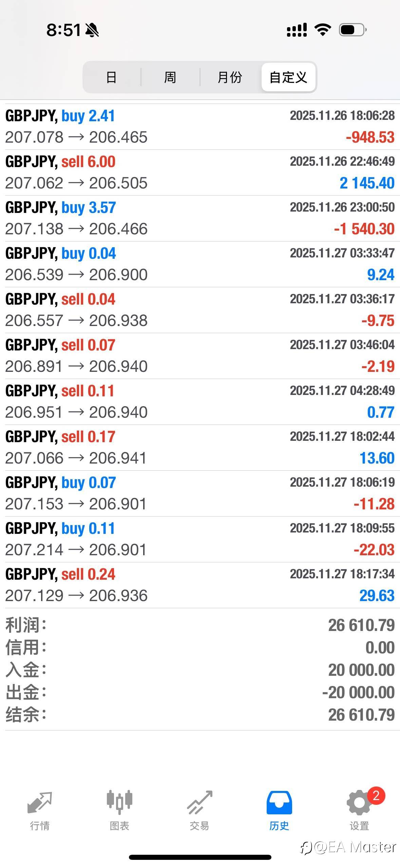Tap the muted bell icon in status bar
Screen dimensions: 400x868
tap(92, 30)
